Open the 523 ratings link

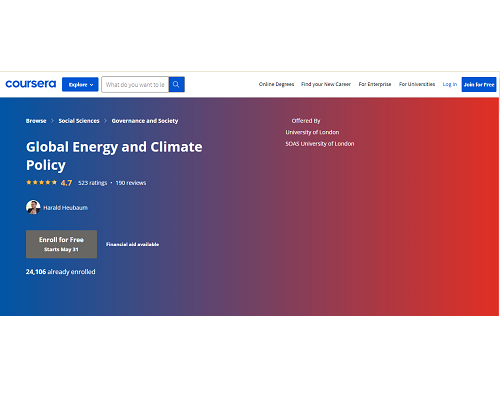(93, 183)
